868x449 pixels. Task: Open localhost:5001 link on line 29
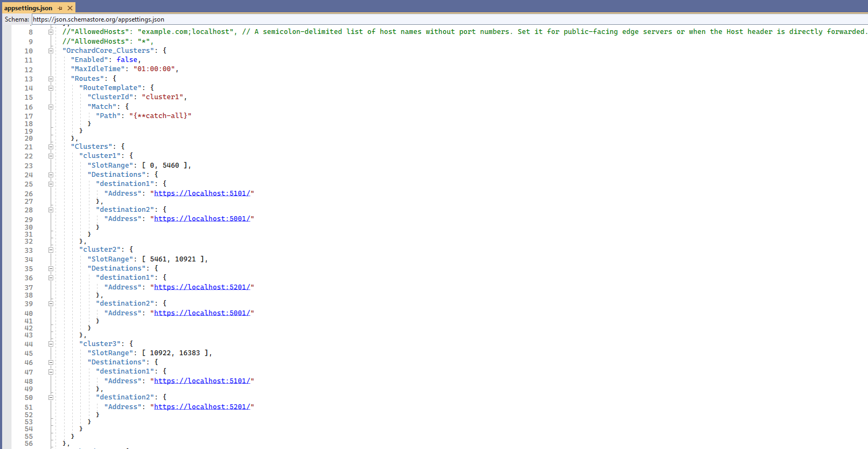(x=202, y=219)
